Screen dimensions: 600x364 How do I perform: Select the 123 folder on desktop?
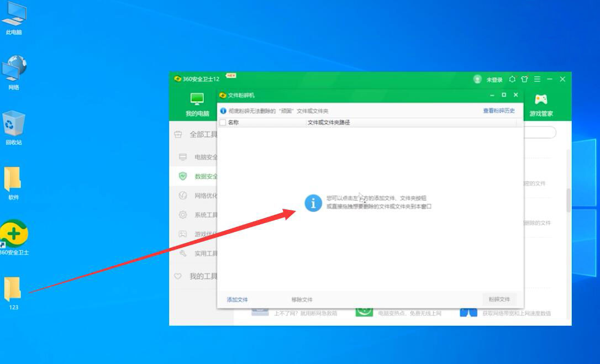pos(13,293)
